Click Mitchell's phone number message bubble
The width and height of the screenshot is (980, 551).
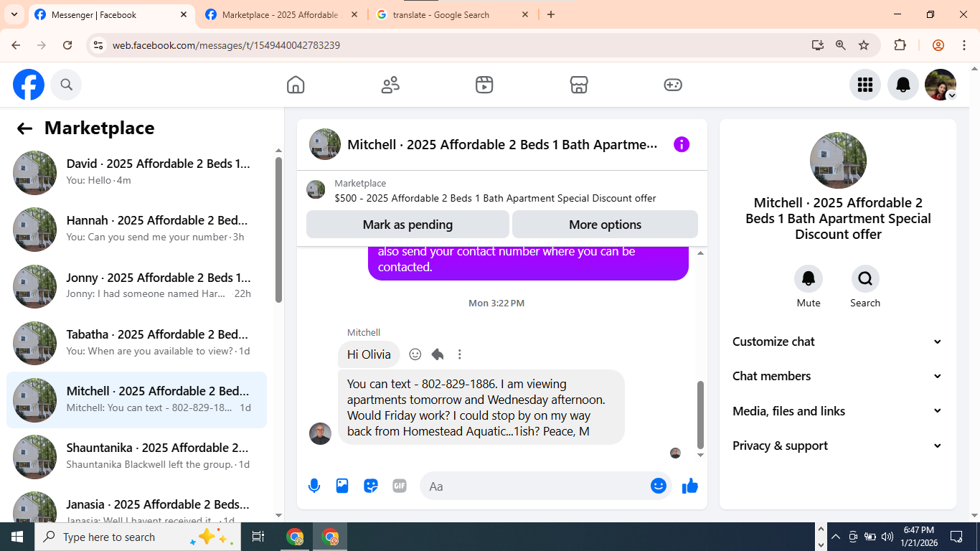coord(481,407)
